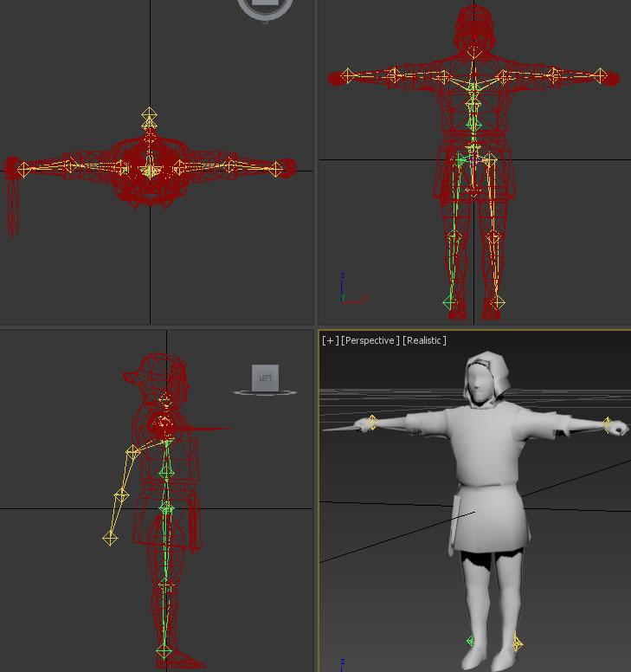Open the Realistic shading mode menu
The image size is (631, 672).
[424, 340]
